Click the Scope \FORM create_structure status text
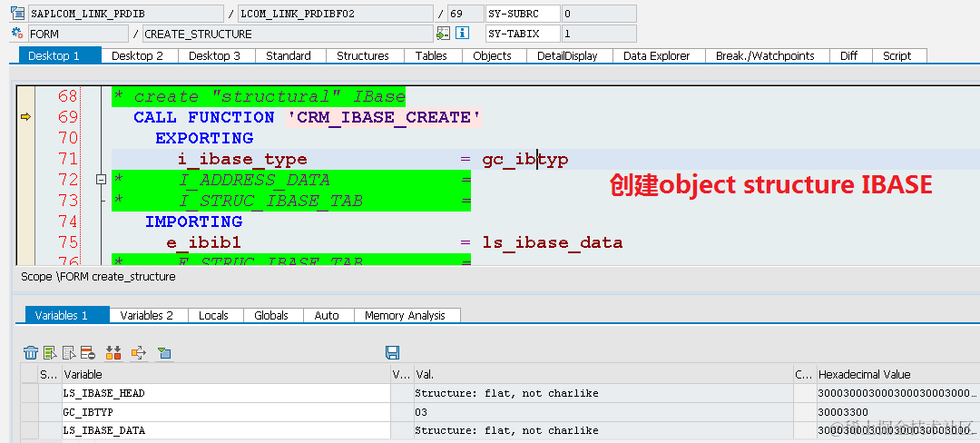Image resolution: width=980 pixels, height=443 pixels. [x=98, y=276]
